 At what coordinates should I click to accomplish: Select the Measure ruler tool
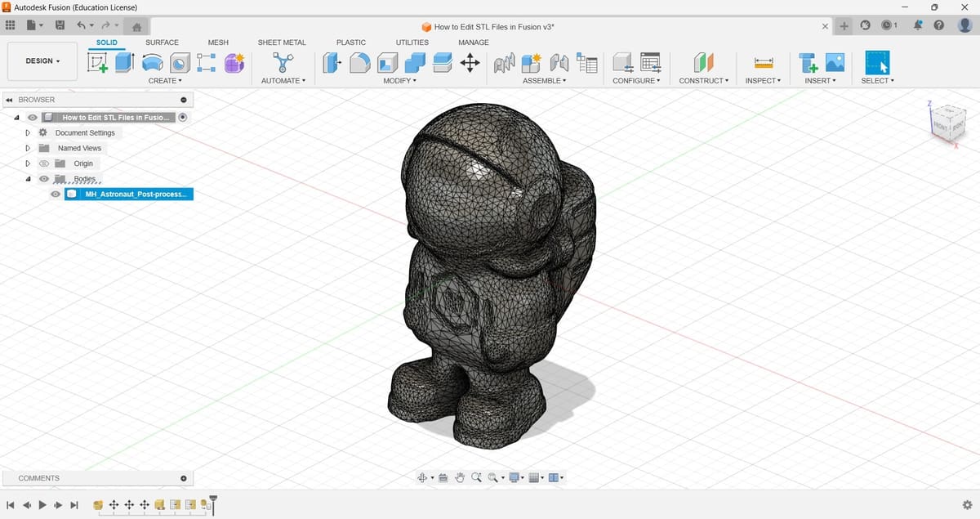pos(764,62)
